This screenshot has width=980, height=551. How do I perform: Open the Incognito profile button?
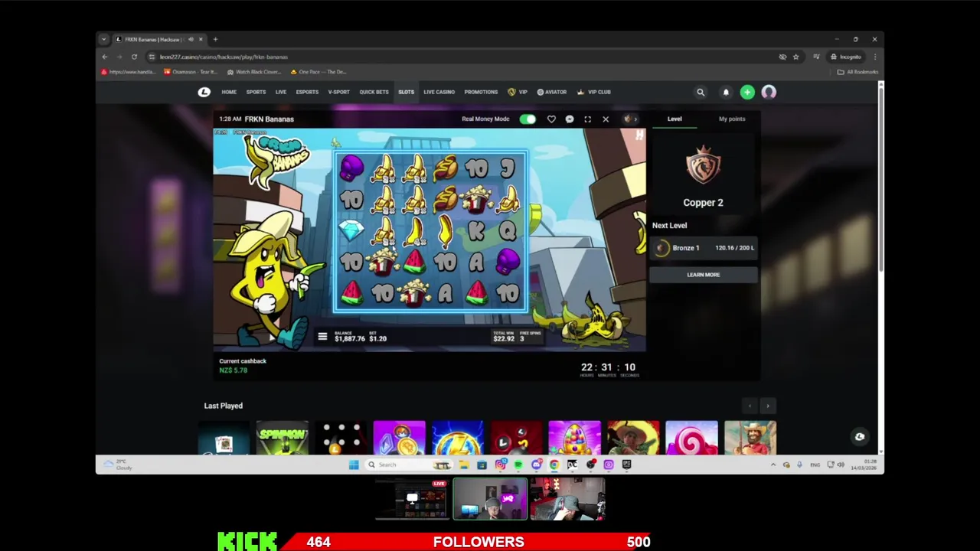847,57
